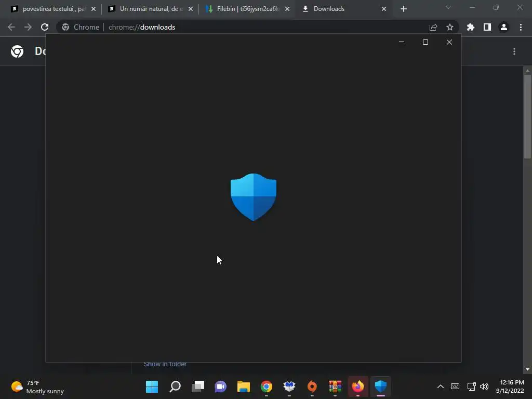The image size is (532, 399).
Task: Open the Downloads page more actions menu
Action: click(514, 51)
